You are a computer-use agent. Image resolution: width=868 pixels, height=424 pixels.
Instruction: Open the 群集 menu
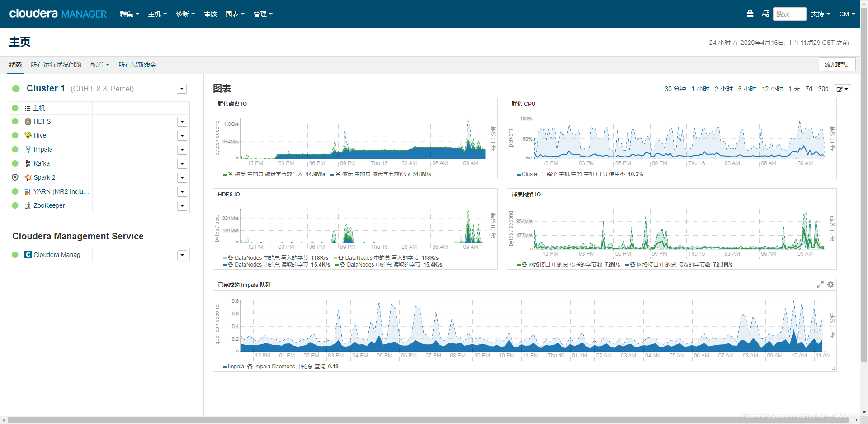pos(129,14)
